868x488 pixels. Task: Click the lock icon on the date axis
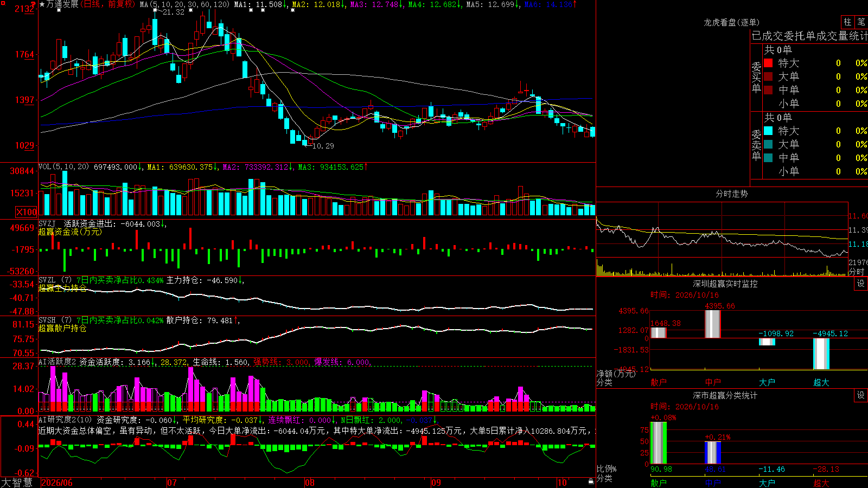click(x=591, y=481)
